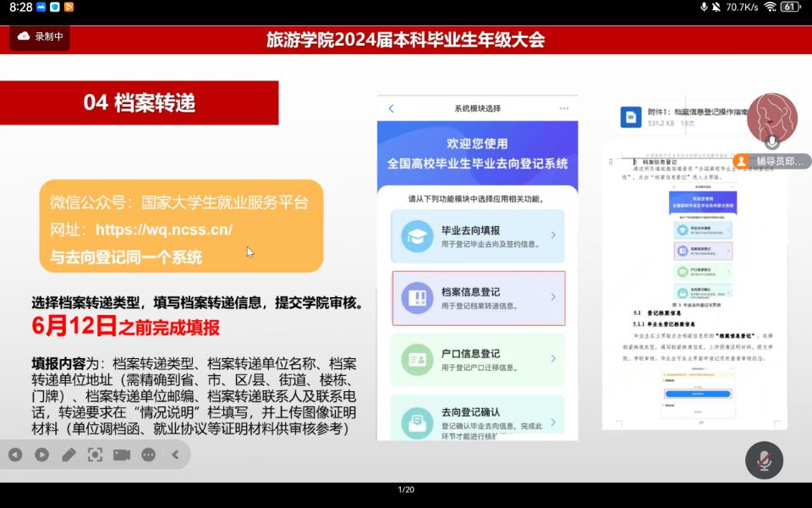
Task: Open the more options ellipsis in toolbar
Action: [149, 455]
